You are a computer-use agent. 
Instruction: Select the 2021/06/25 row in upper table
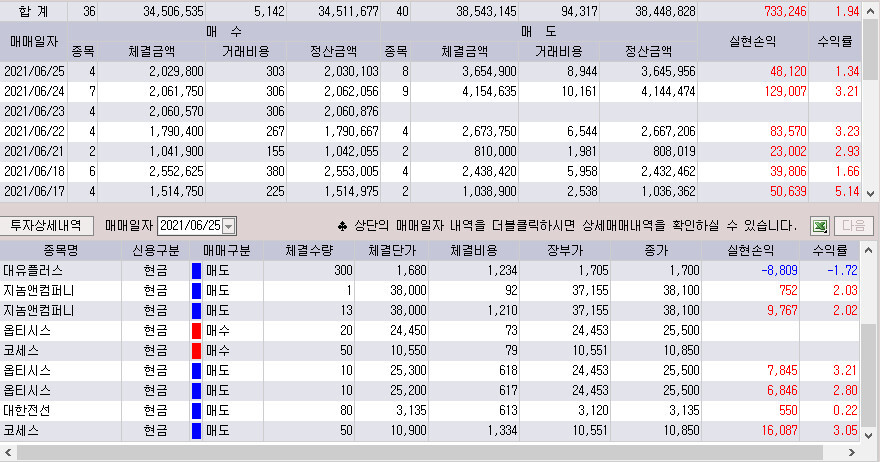point(430,71)
